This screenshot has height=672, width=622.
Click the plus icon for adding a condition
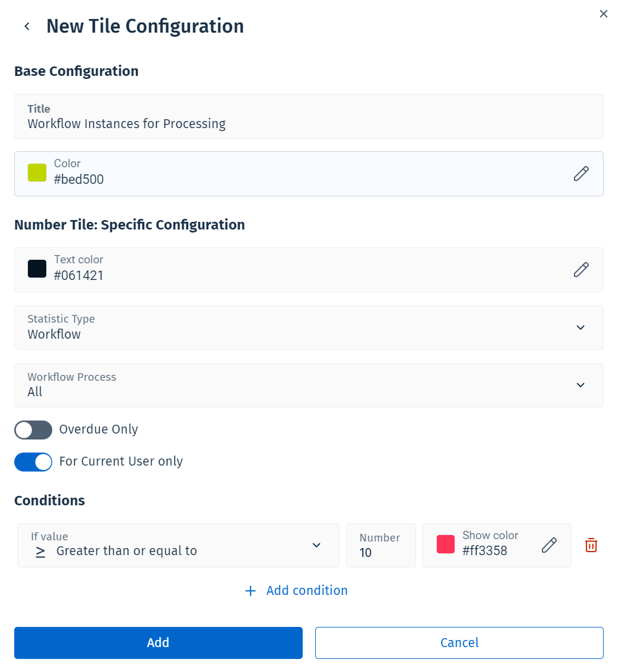250,591
